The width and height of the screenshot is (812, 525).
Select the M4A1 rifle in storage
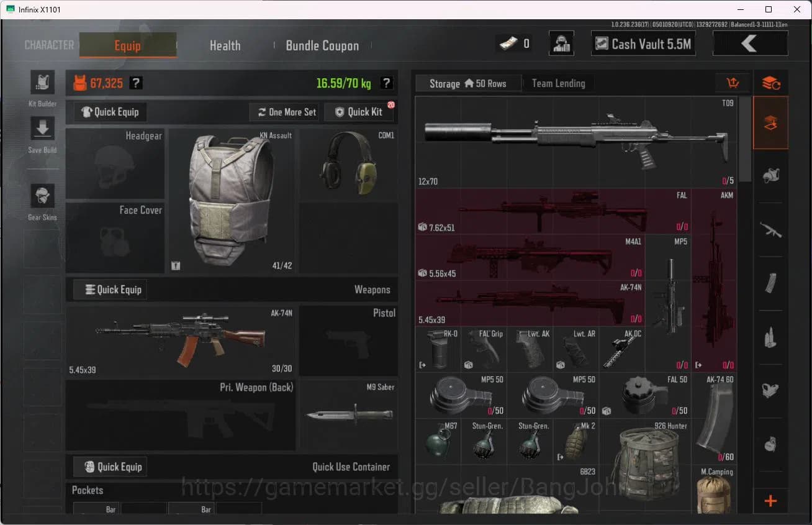click(x=530, y=257)
